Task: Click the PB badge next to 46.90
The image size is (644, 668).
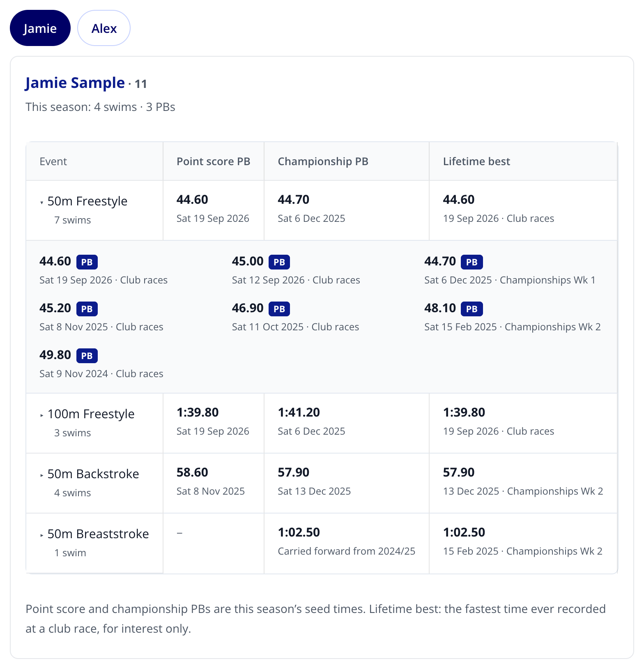Action: pyautogui.click(x=279, y=309)
